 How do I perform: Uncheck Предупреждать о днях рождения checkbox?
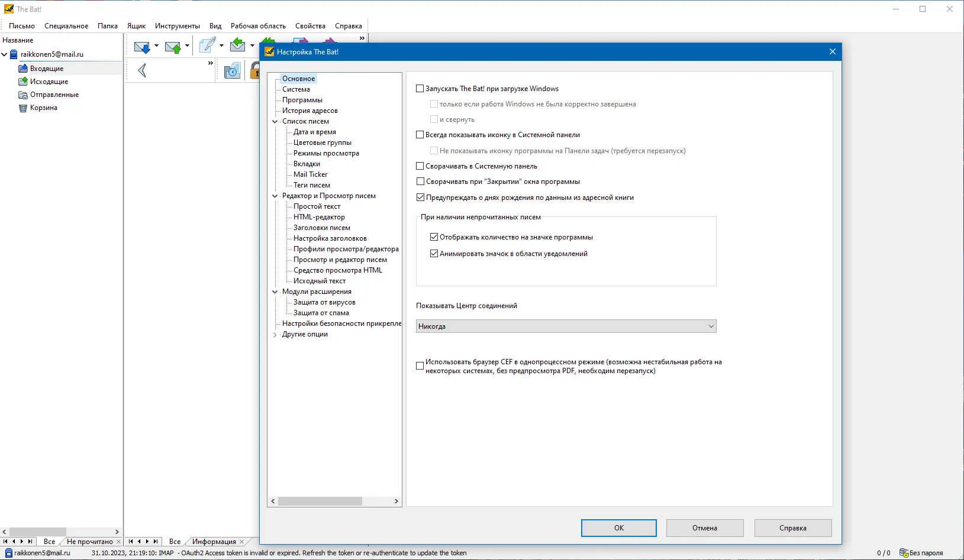coord(420,198)
